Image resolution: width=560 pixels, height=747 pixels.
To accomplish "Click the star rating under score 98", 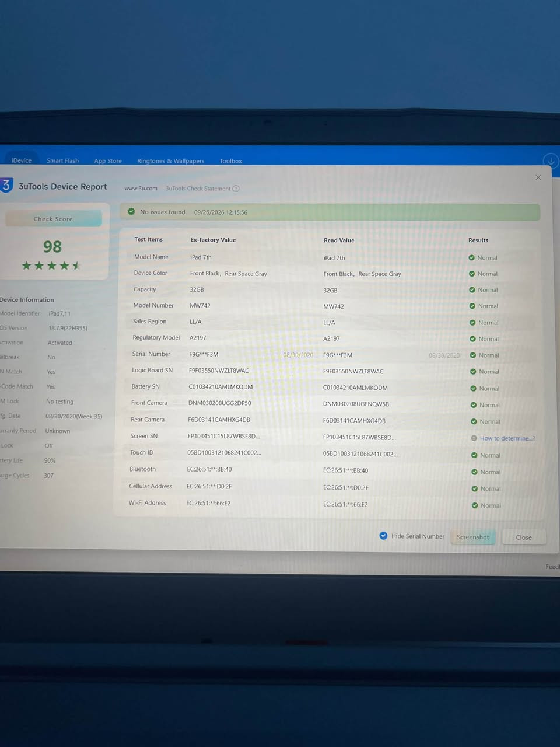I will (51, 266).
